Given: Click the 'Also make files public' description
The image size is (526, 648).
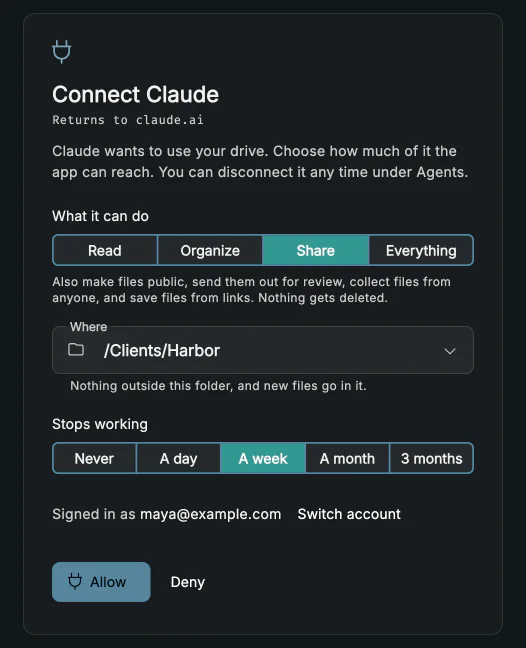Looking at the screenshot, I should point(251,290).
